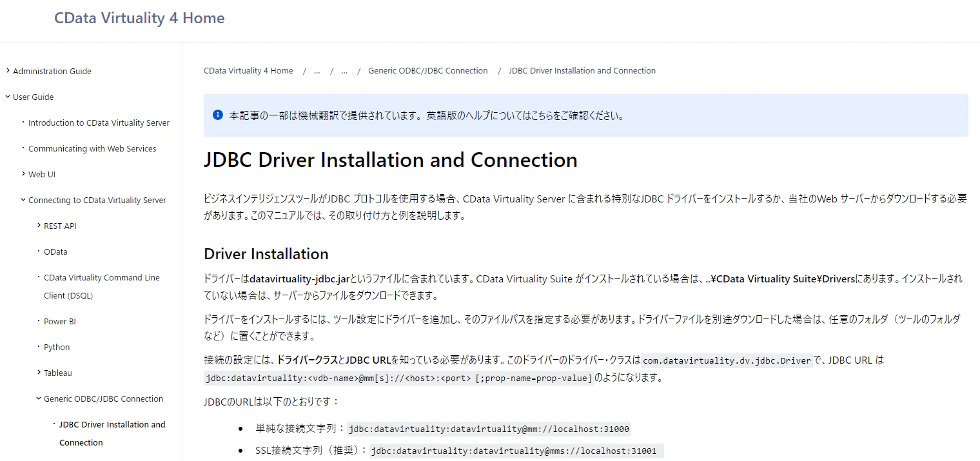Open Generic ODBC/JDBC Connection breadcrumb link
Viewport: 980px width, 461px height.
(428, 71)
